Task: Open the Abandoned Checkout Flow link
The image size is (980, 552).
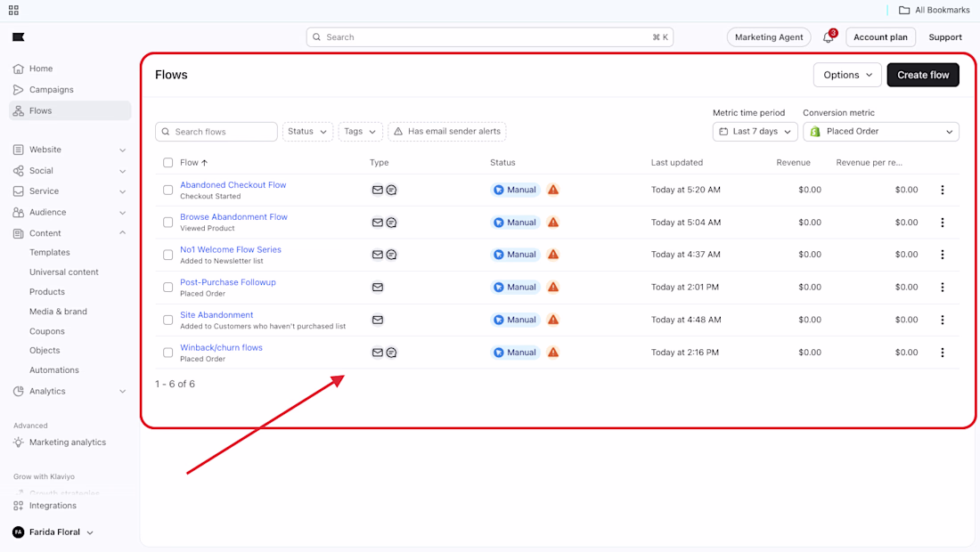Action: tap(233, 185)
